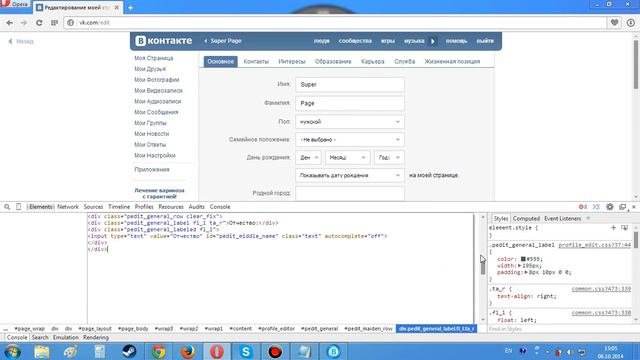Screen dimensions: 640x360
Task: Open Мои Сообщения link
Action: click(x=156, y=112)
